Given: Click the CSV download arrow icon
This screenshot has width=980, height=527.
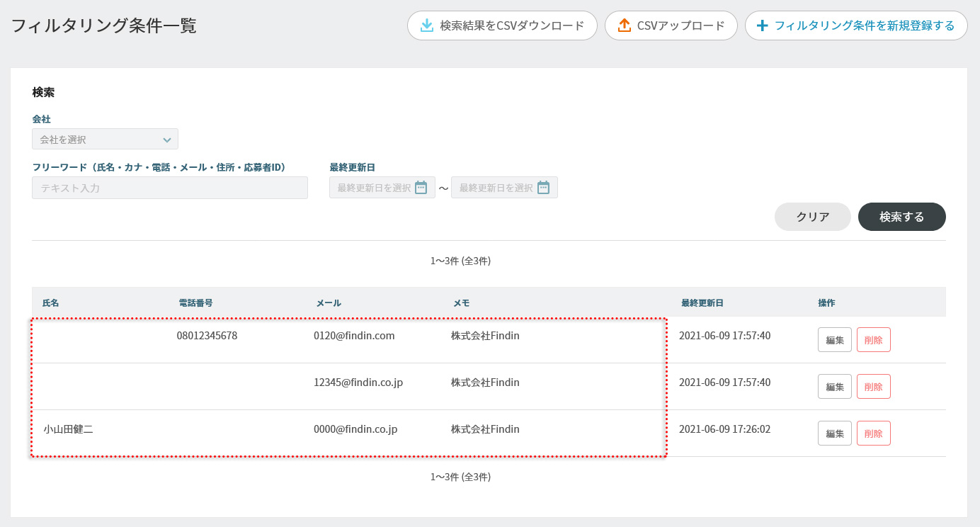Looking at the screenshot, I should tap(426, 25).
